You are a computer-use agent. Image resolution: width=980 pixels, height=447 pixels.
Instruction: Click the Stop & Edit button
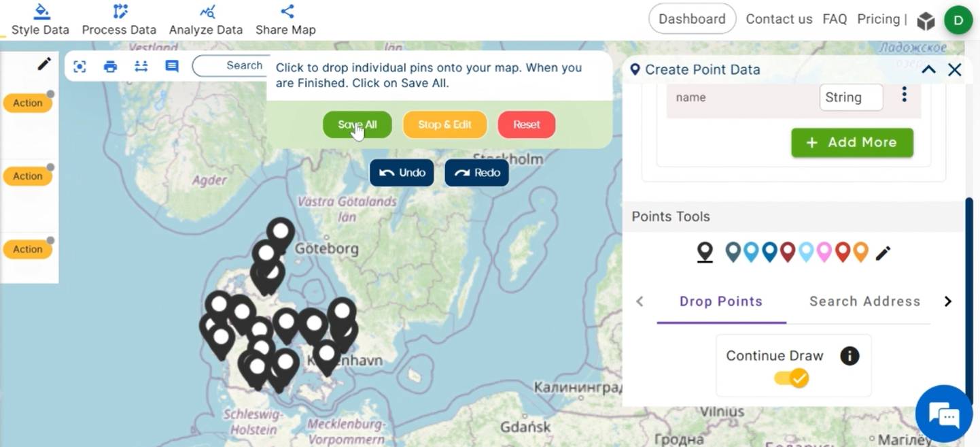pyautogui.click(x=444, y=125)
